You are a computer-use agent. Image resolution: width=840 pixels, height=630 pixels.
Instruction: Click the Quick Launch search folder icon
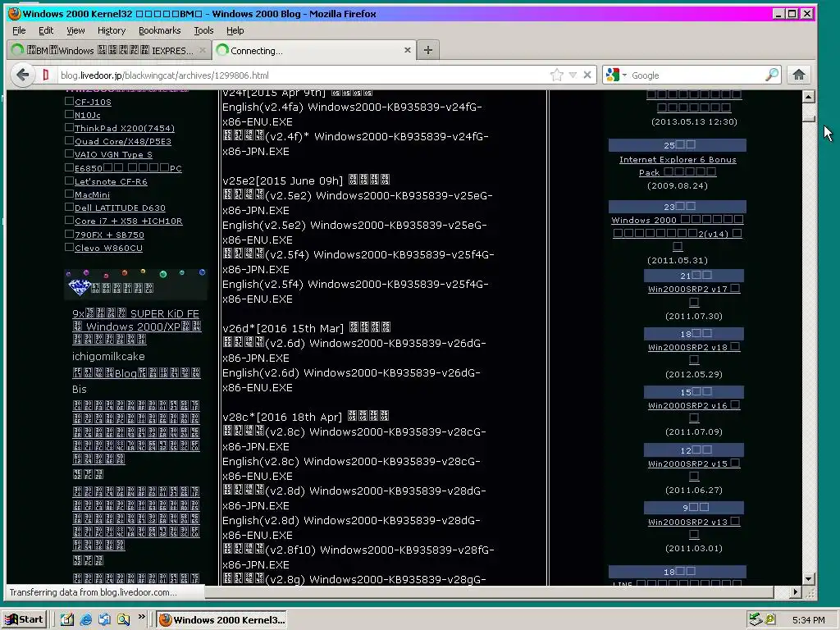(x=124, y=620)
